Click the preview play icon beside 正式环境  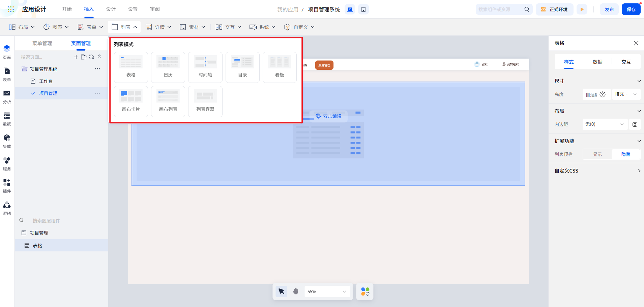pos(582,9)
